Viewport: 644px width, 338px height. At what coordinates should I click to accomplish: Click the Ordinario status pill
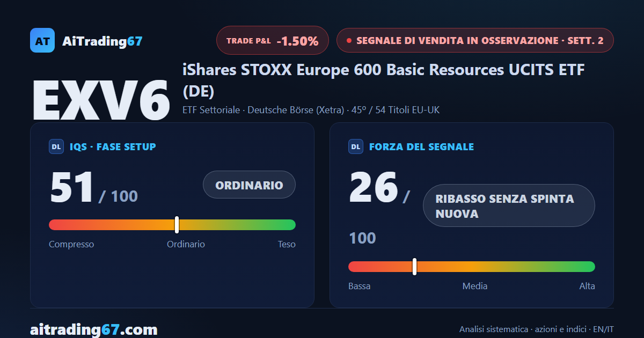249,185
